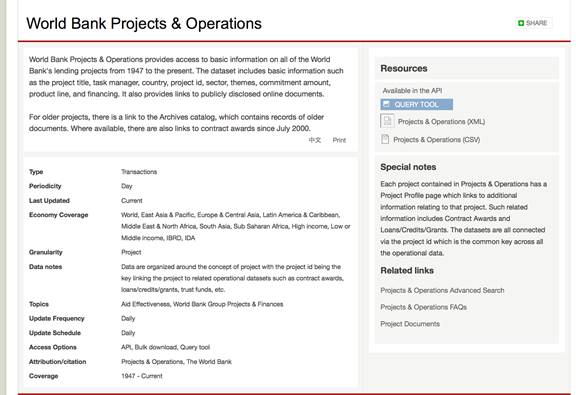Click the Special notes heading
Image resolution: width=576 pixels, height=395 pixels.
coord(408,167)
